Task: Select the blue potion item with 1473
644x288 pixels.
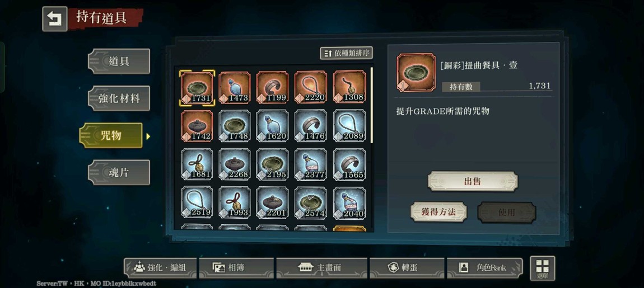Action: point(235,87)
